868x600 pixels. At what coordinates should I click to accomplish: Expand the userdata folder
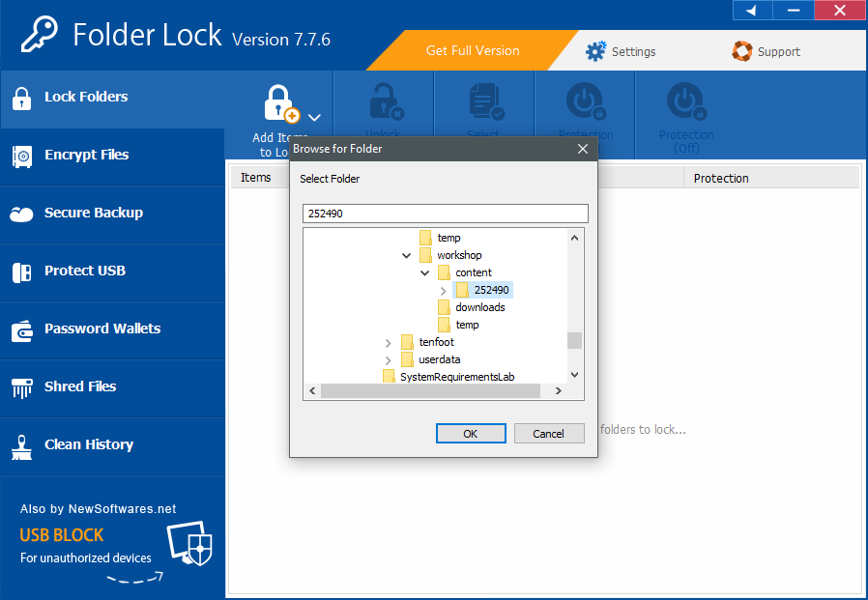coord(388,360)
